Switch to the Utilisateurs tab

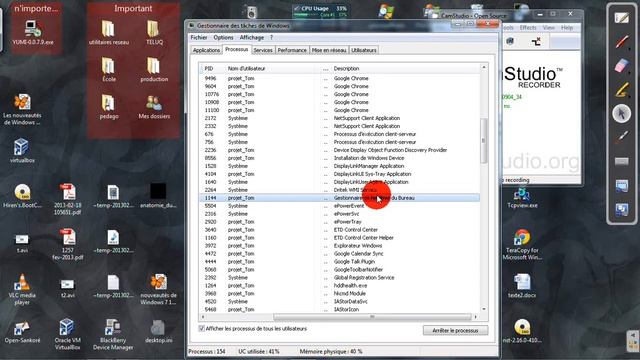(x=363, y=50)
